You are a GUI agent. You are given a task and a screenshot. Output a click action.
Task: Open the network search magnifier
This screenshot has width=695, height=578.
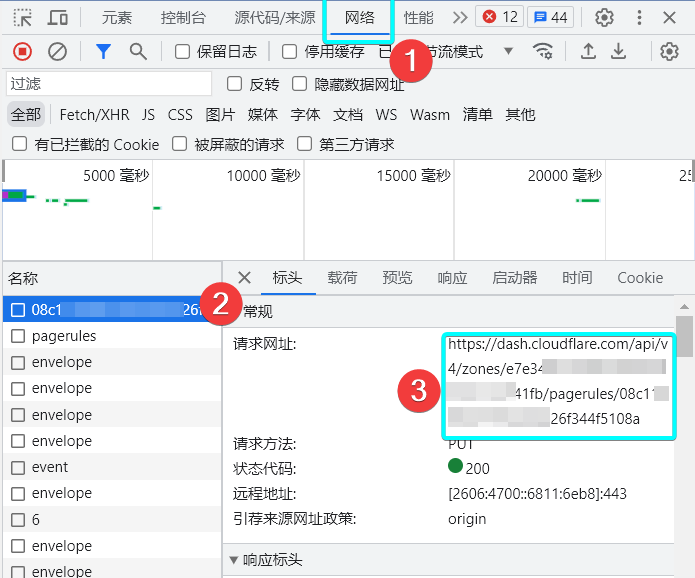[x=138, y=51]
